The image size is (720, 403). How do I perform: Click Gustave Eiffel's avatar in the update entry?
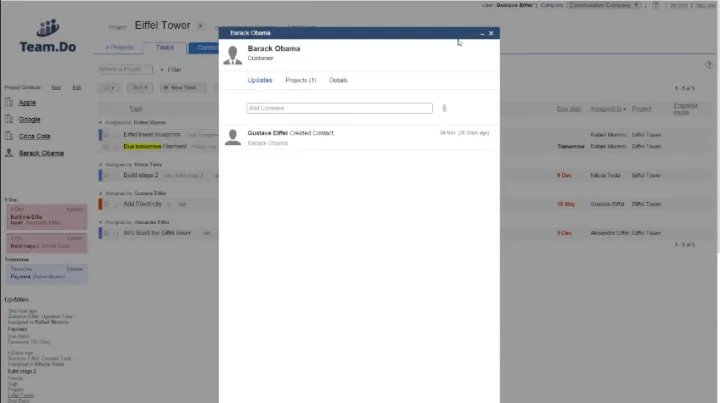pyautogui.click(x=233, y=137)
